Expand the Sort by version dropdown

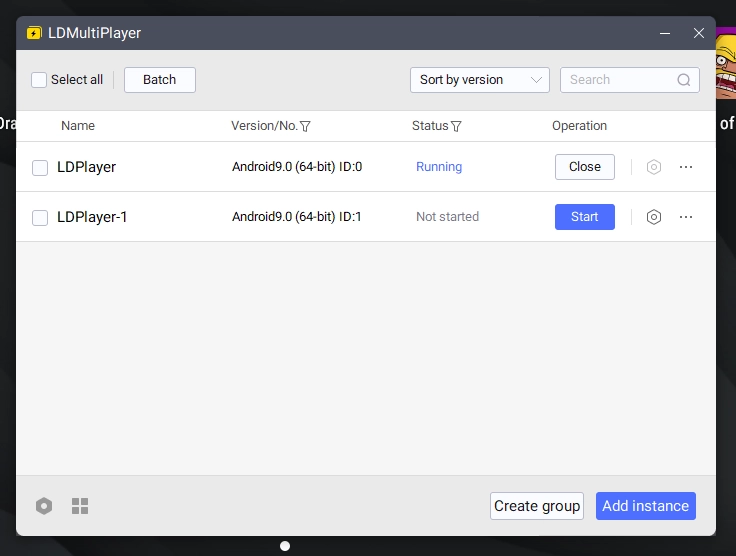tap(480, 80)
